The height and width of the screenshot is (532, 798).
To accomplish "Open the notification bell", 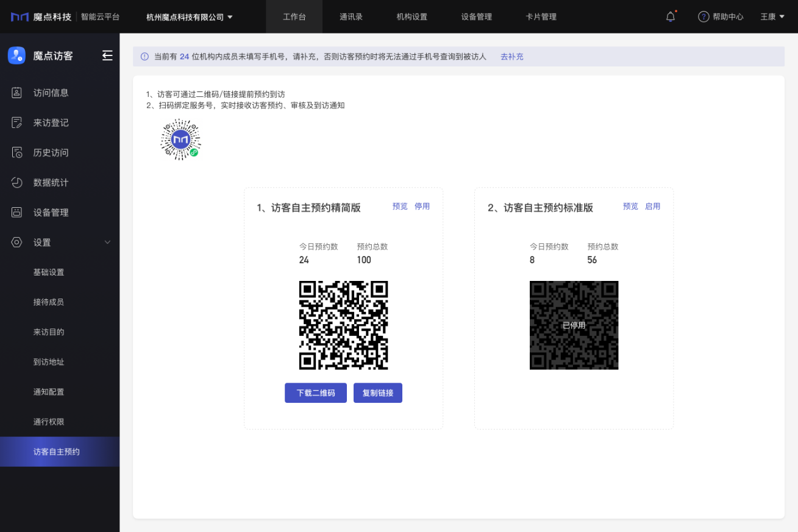I will 671,16.
